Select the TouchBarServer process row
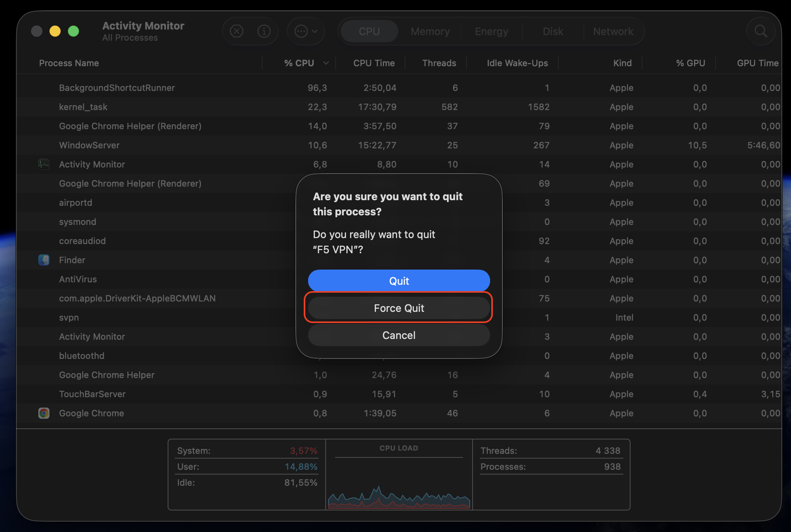Viewport: 791px width, 532px height. [x=399, y=394]
